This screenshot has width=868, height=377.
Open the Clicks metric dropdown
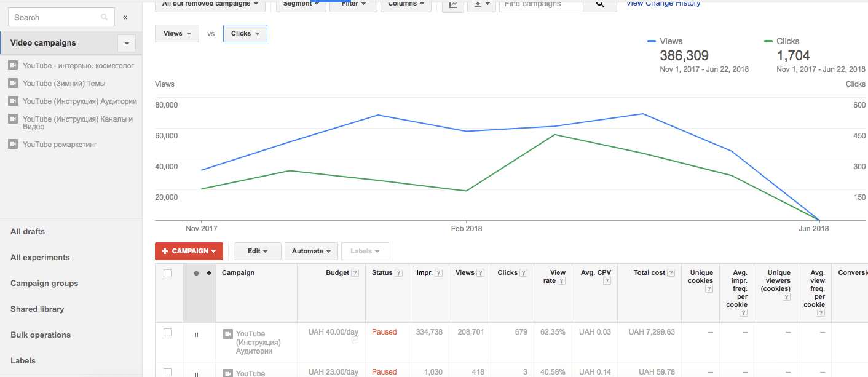pyautogui.click(x=245, y=33)
